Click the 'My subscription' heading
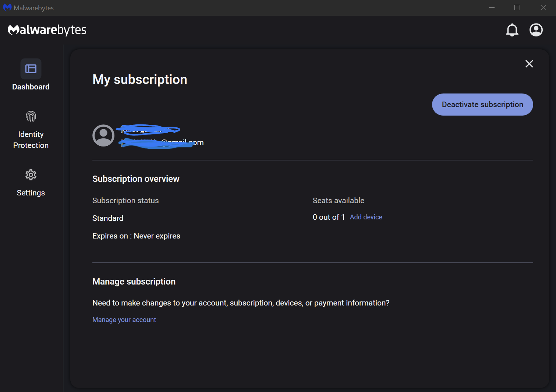556x392 pixels. click(x=140, y=80)
